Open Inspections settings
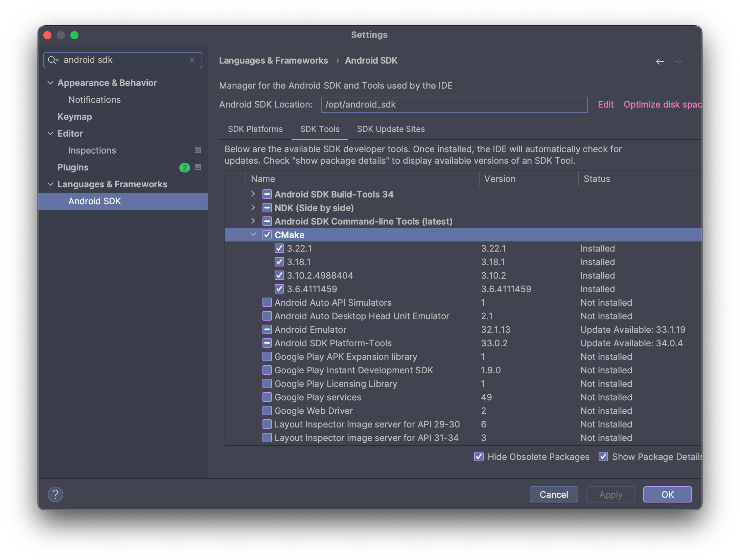This screenshot has height=560, width=740. pyautogui.click(x=92, y=150)
